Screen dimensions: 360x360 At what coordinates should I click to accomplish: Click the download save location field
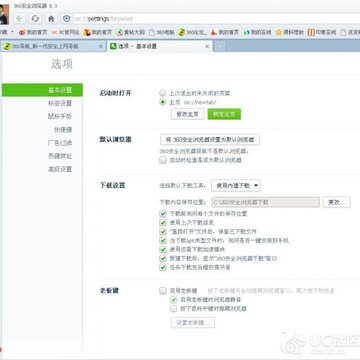click(x=266, y=202)
